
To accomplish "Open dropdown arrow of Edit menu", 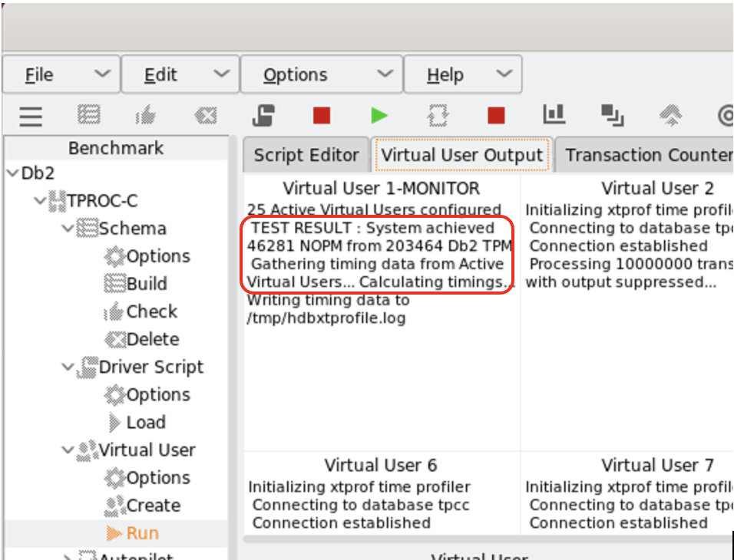I will point(221,74).
